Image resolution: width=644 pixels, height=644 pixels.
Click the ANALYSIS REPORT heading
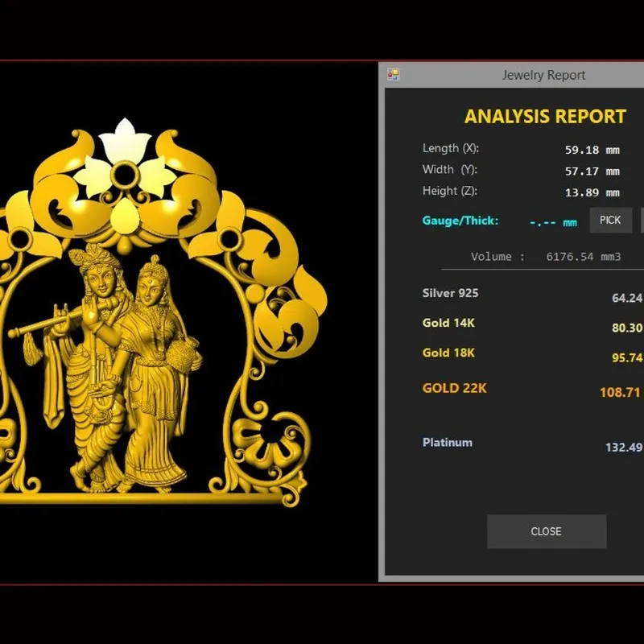[x=546, y=117]
